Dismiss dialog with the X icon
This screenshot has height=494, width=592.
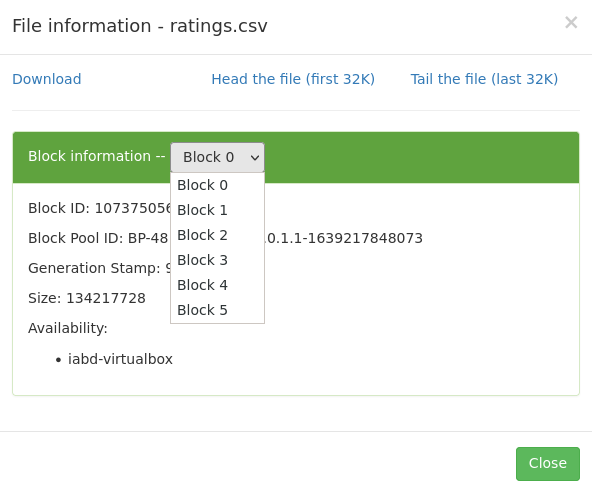coord(571,22)
